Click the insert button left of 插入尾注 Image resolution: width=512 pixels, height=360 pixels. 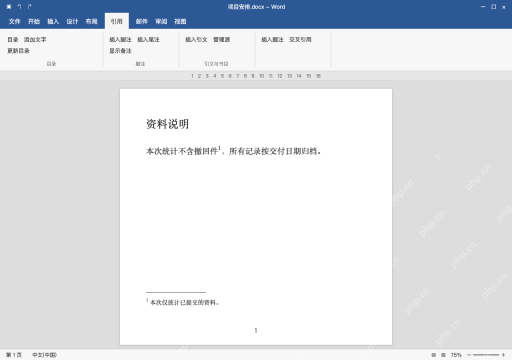pos(120,40)
